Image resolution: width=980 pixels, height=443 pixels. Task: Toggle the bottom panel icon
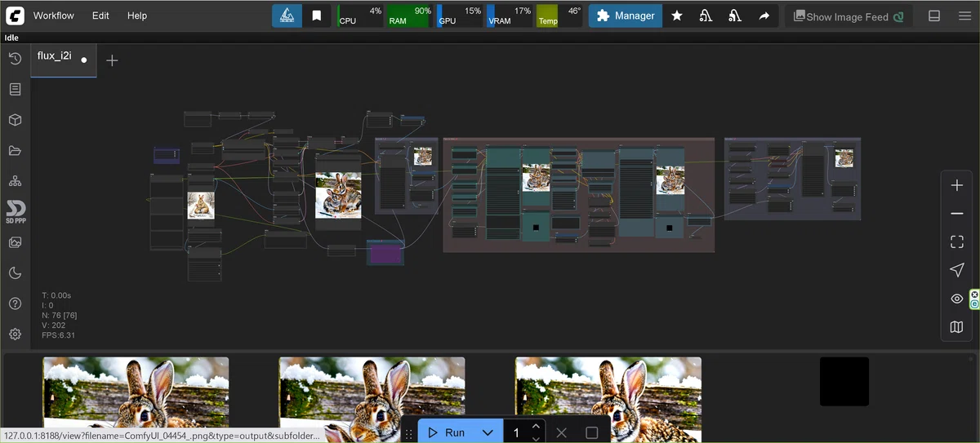click(935, 16)
